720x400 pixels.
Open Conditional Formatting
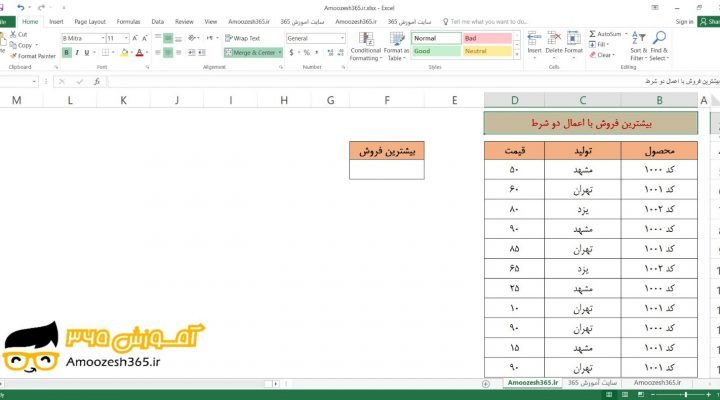(x=366, y=46)
